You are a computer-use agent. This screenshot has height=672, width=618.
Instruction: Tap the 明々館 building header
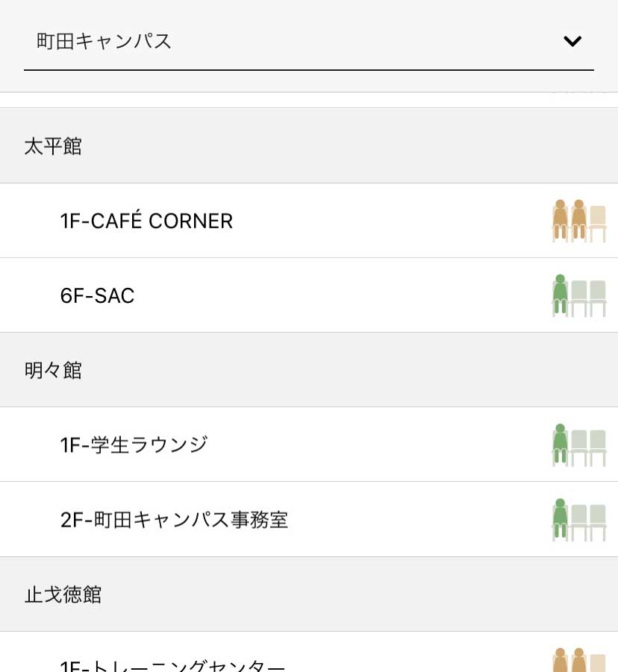tap(309, 370)
